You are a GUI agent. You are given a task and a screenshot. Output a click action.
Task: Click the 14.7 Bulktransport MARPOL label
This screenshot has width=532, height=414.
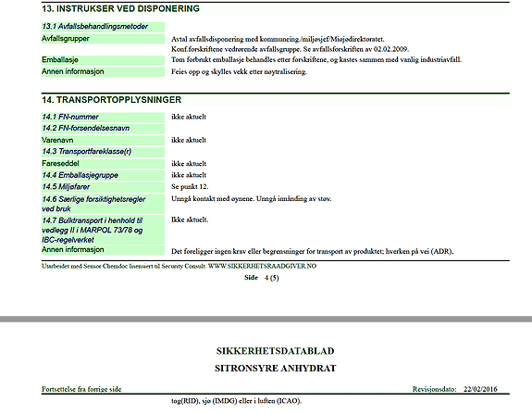[x=93, y=231]
